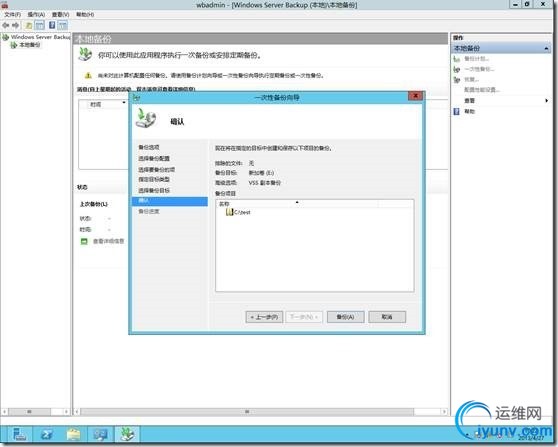Click the C:\test folder icon in backup items

tap(229, 212)
